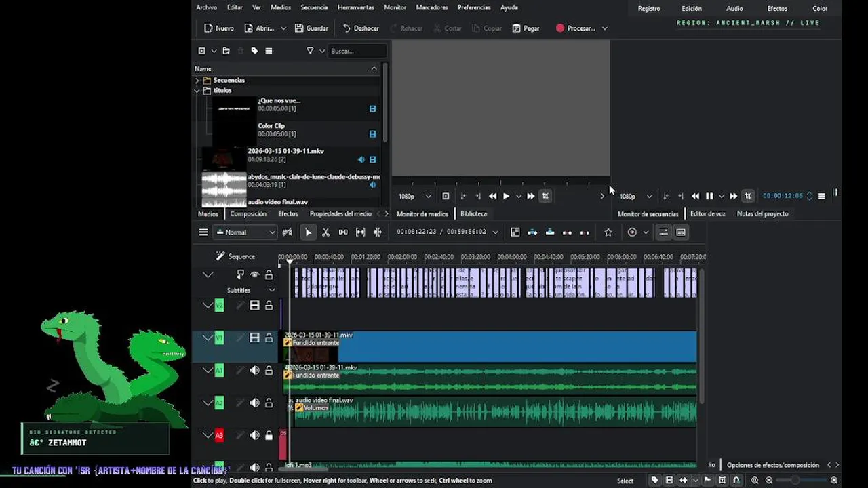Image resolution: width=868 pixels, height=488 pixels.
Task: Click rewind in the clip monitor
Action: [493, 196]
